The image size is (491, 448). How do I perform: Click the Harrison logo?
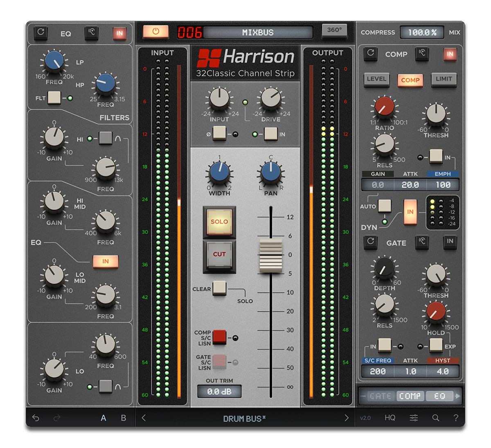point(245,58)
